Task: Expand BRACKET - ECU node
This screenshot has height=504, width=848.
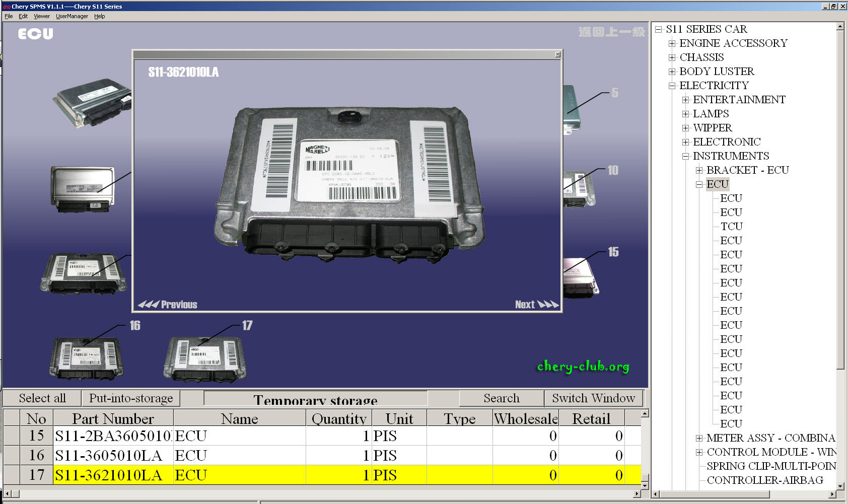Action: [x=699, y=170]
